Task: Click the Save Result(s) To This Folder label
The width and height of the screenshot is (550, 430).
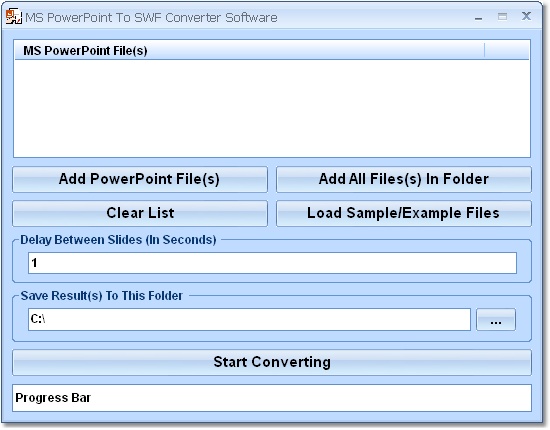Action: [x=102, y=296]
